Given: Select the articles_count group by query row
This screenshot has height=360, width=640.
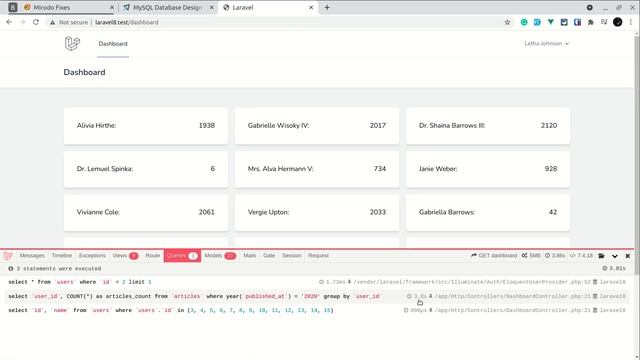Looking at the screenshot, I should (x=317, y=296).
